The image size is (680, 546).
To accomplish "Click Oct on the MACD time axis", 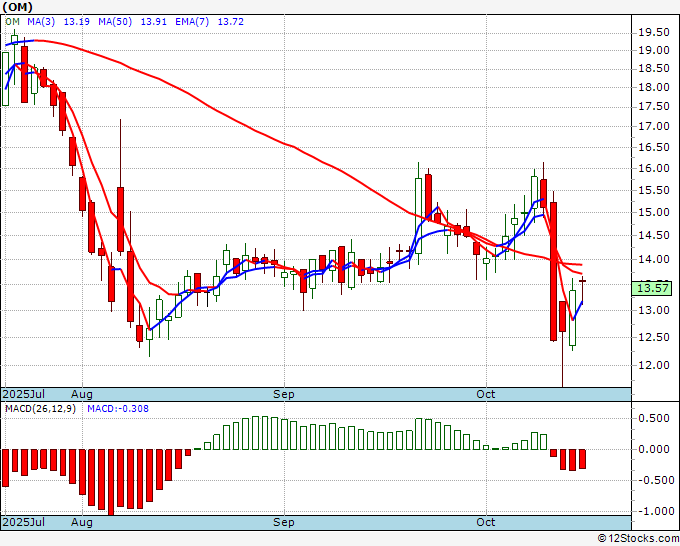I will point(486,522).
